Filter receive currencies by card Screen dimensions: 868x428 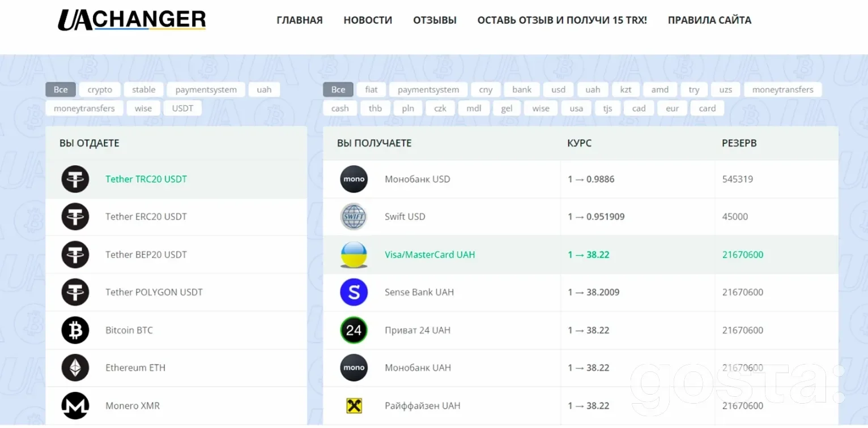click(707, 108)
